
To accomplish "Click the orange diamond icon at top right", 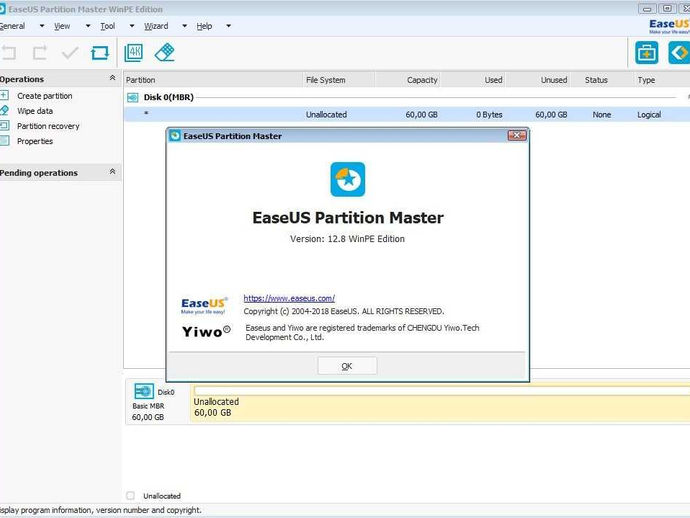I will coord(679,53).
